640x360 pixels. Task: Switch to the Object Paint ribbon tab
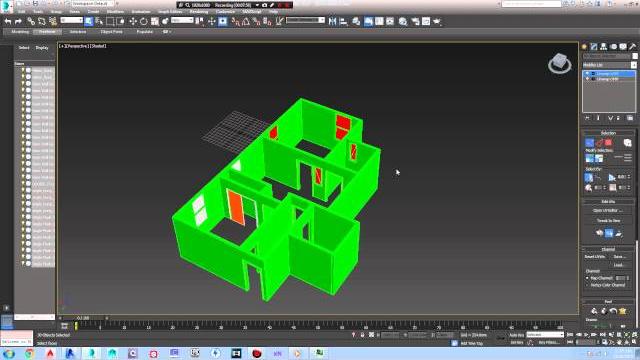coord(111,31)
